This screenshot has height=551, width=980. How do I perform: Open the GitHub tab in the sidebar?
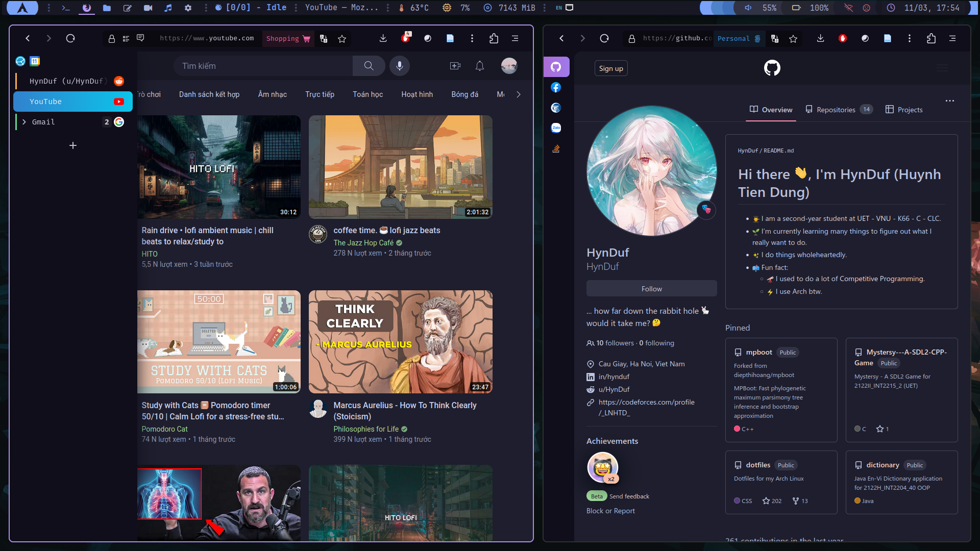coord(556,67)
